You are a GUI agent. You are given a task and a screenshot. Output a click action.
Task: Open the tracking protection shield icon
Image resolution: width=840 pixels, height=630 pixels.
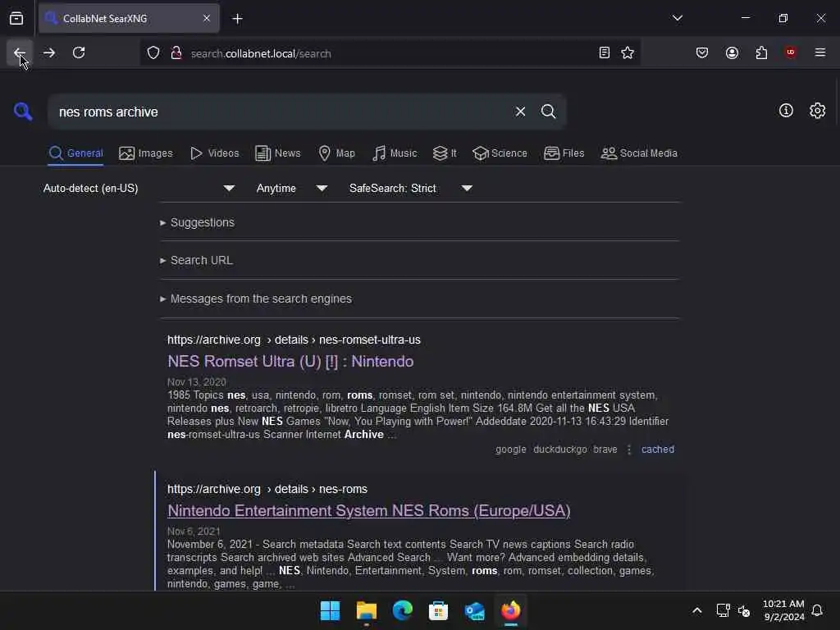[153, 53]
